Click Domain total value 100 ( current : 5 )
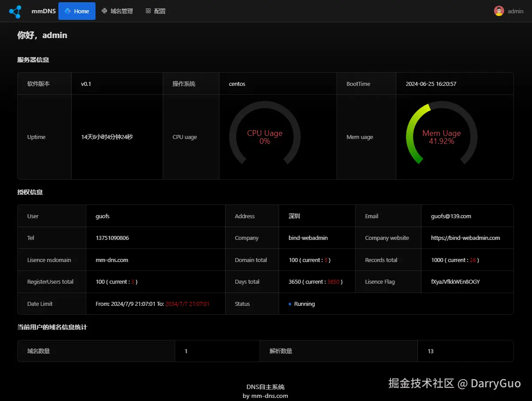The height and width of the screenshot is (401, 532). click(310, 260)
